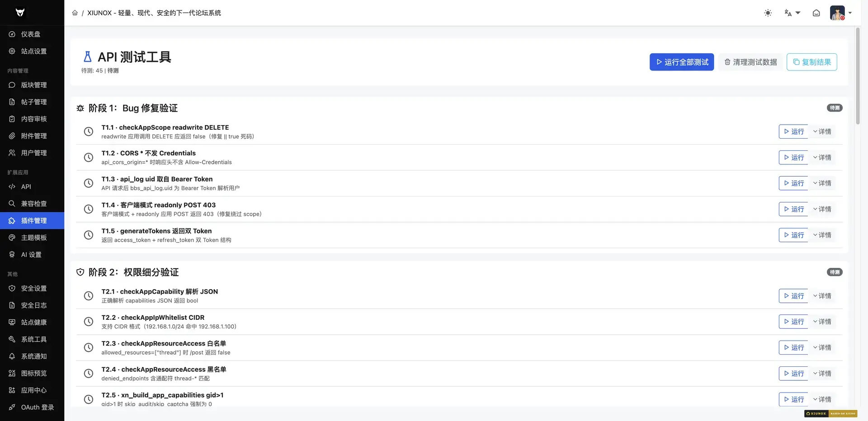Click 运行全部测试 button

[x=682, y=62]
